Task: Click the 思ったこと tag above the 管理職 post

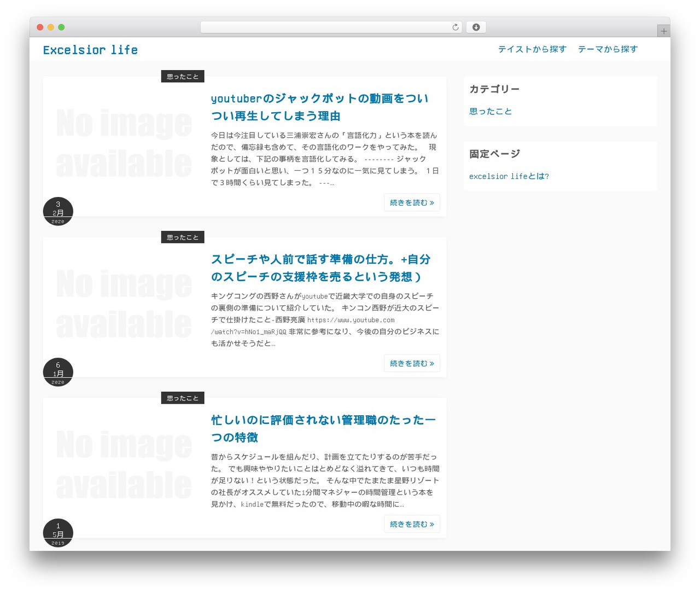Action: [x=183, y=398]
